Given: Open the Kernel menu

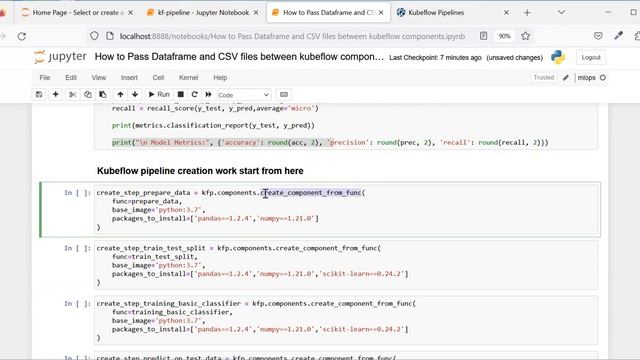Looking at the screenshot, I should pyautogui.click(x=189, y=78).
